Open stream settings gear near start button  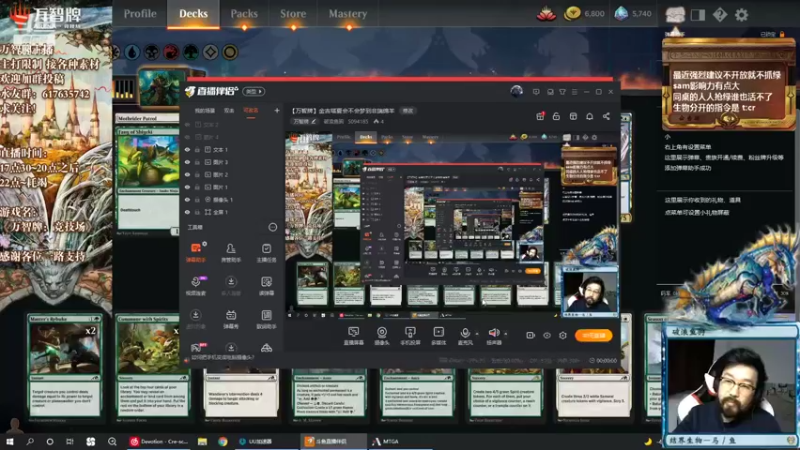(x=563, y=335)
